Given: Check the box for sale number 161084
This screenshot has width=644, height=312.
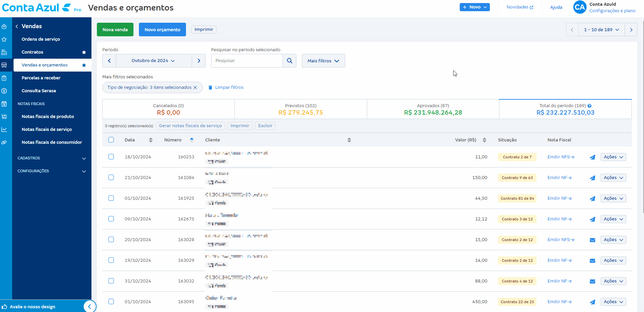Looking at the screenshot, I should coord(111,177).
